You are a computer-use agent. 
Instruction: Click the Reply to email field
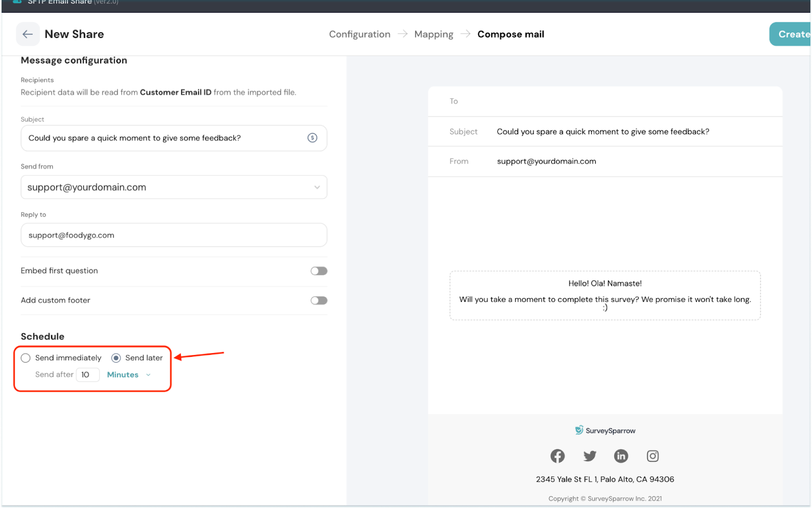click(x=174, y=235)
